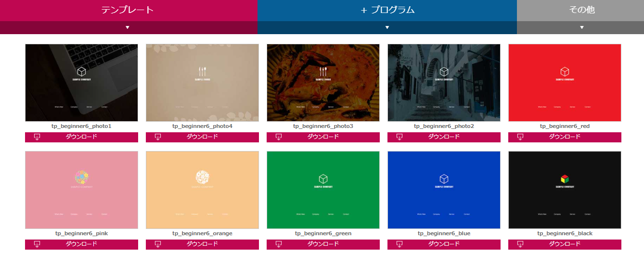Click download icon under tp_beginner6_photo1
Image resolution: width=644 pixels, height=253 pixels.
pos(37,137)
